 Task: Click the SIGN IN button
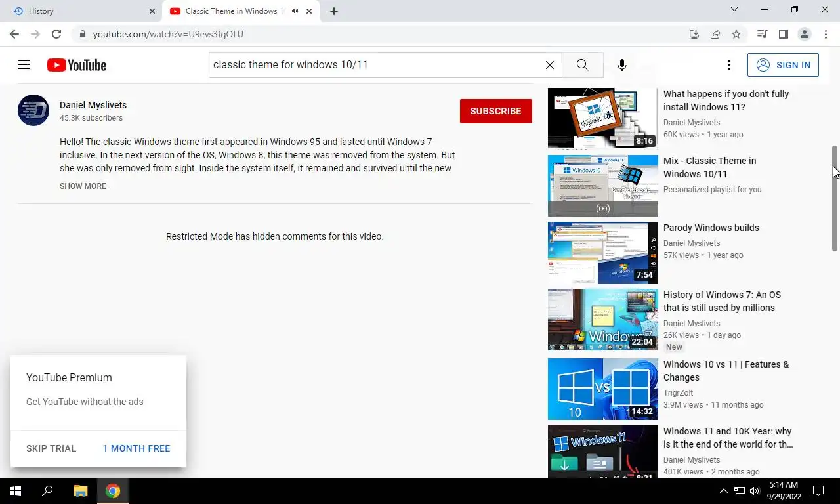(783, 65)
